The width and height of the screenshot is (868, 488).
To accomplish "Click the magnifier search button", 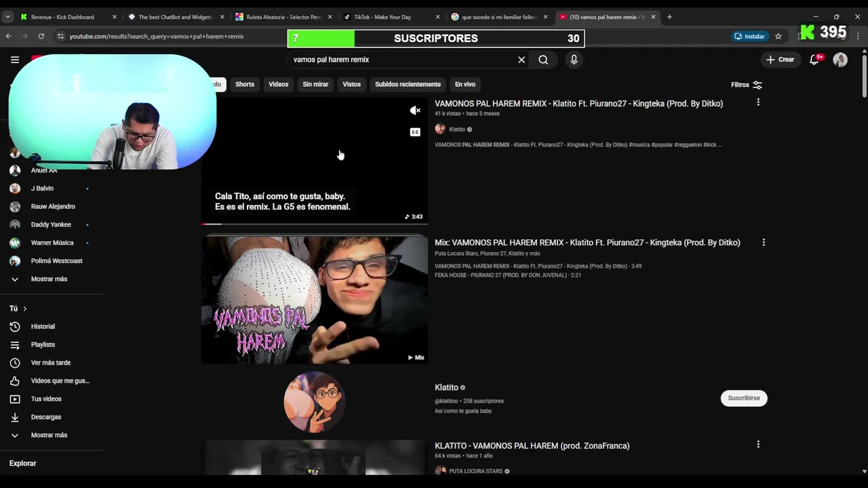I will click(543, 60).
